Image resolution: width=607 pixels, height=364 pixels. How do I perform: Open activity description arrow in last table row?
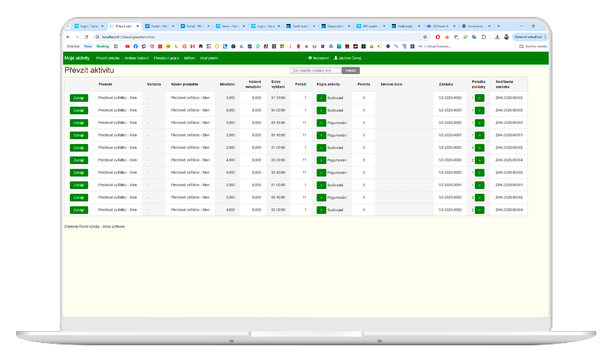(322, 210)
